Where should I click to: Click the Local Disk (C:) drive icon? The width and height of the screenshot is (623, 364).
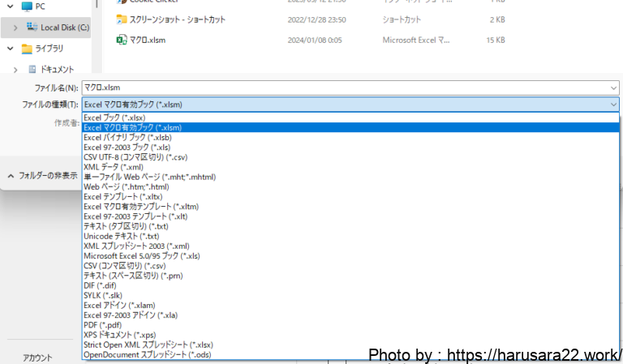point(32,27)
